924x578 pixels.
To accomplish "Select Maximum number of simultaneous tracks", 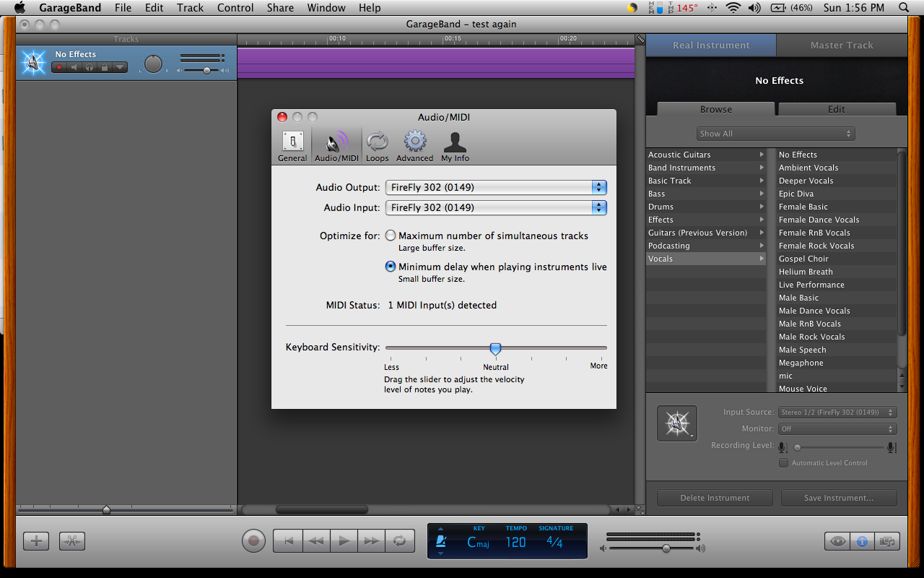I will tap(391, 236).
